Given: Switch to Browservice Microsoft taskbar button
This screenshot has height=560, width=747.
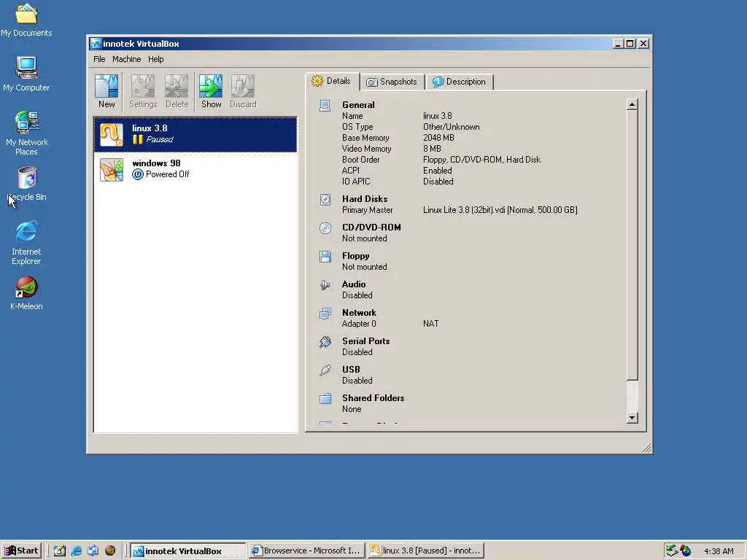Looking at the screenshot, I should [x=307, y=551].
